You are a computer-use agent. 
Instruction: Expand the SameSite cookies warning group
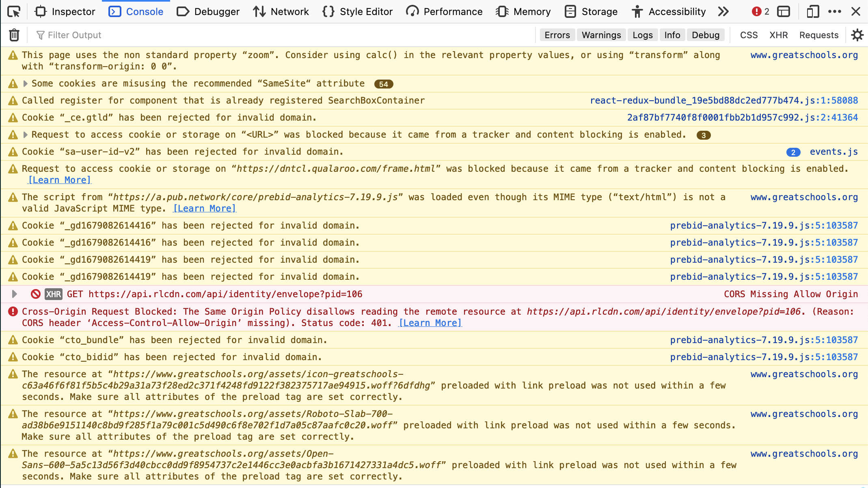[26, 84]
